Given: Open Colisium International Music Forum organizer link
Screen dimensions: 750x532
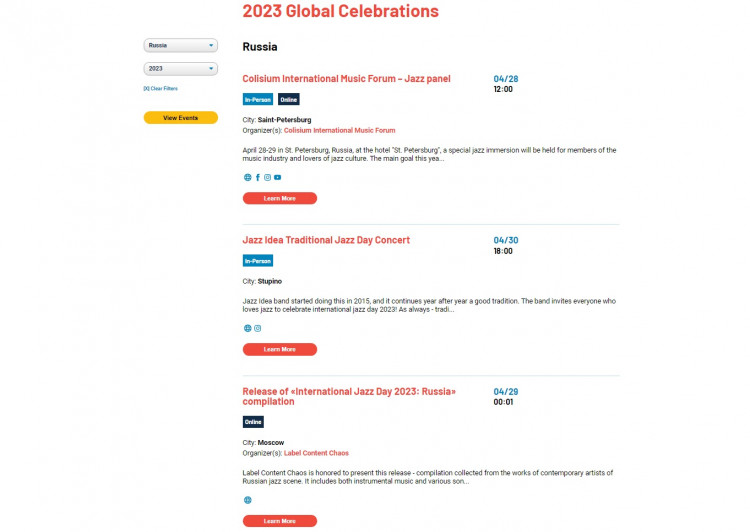Looking at the screenshot, I should point(340,130).
